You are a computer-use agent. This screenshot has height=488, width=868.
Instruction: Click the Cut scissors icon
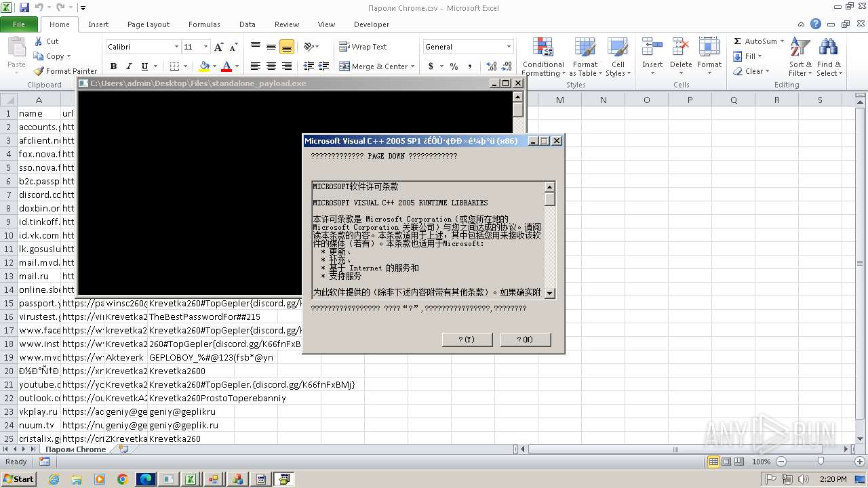click(x=39, y=41)
